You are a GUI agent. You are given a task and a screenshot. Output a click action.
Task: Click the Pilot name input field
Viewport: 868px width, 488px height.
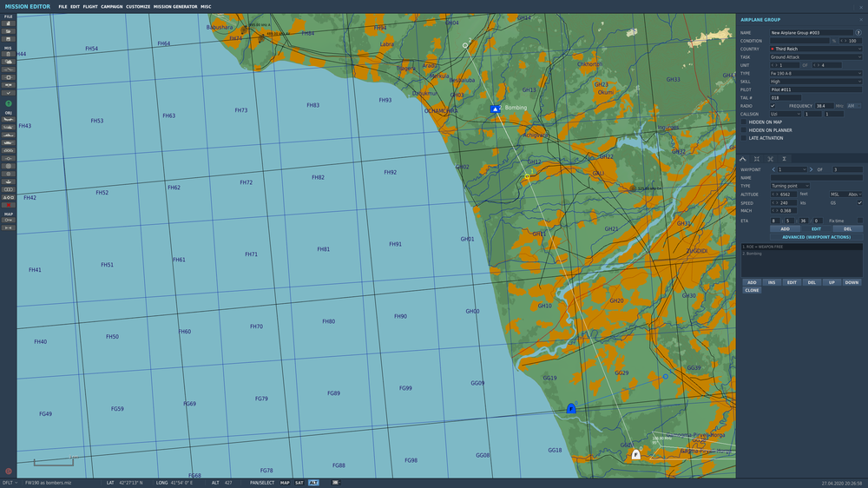pos(815,89)
